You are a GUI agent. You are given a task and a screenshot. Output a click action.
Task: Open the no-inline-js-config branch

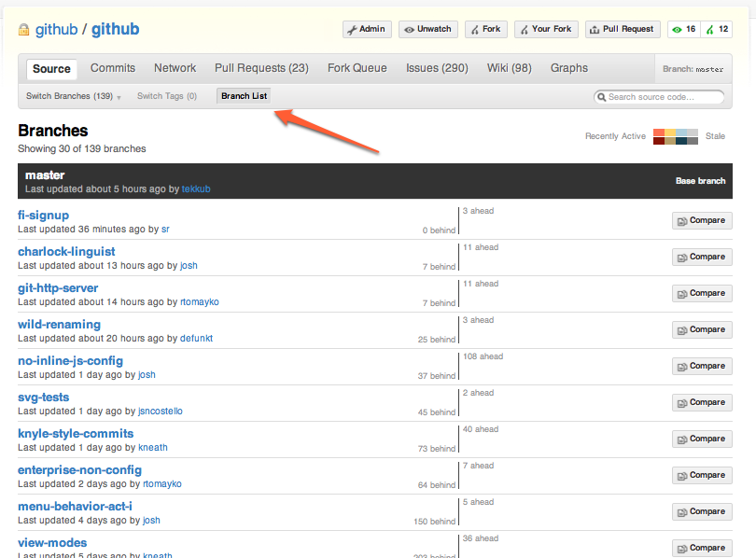point(70,360)
